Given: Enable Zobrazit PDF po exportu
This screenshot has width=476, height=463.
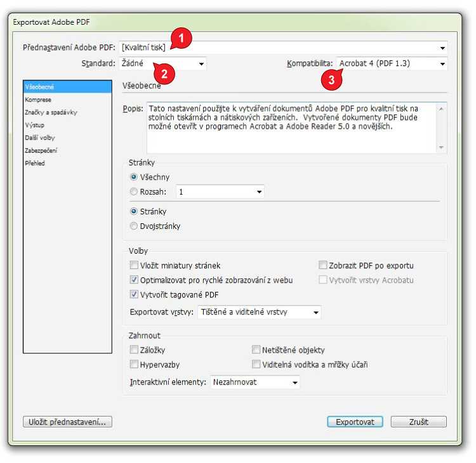Looking at the screenshot, I should point(322,266).
